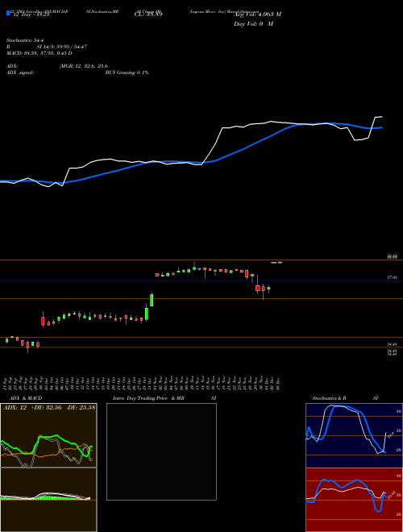
Task: Click the 'BUY Growing @ 1%' signal text
Action: (x=127, y=73)
